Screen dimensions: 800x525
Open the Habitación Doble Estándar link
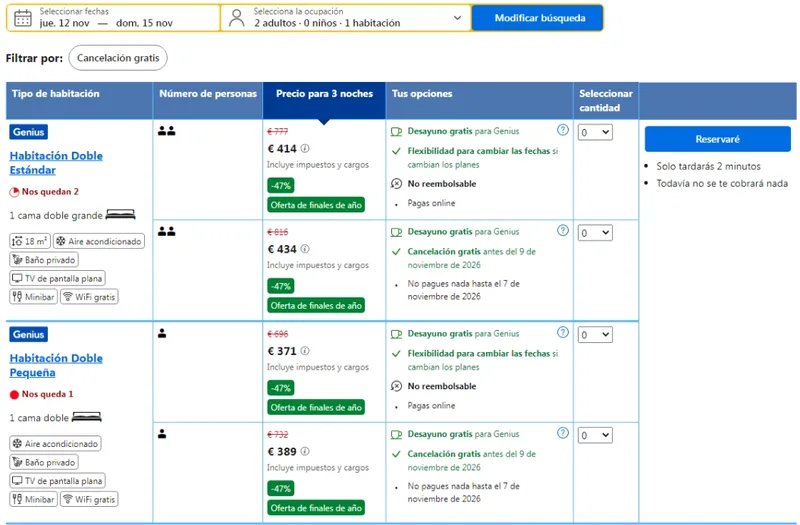(x=56, y=163)
